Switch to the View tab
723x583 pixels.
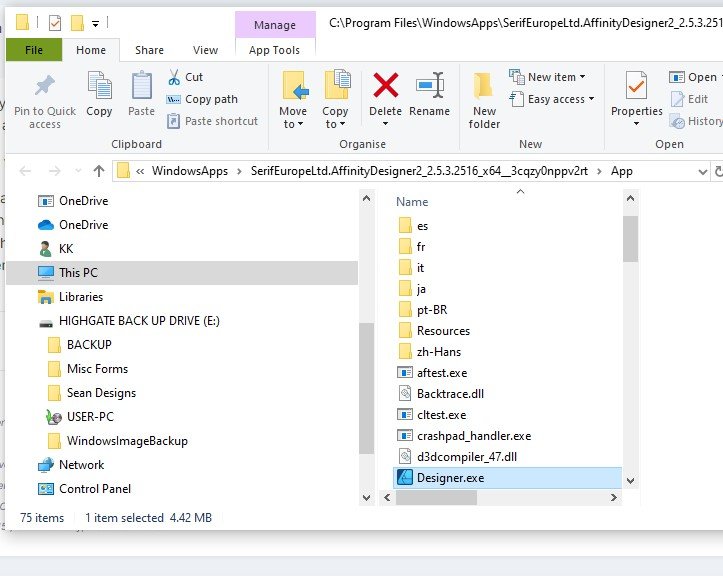205,50
